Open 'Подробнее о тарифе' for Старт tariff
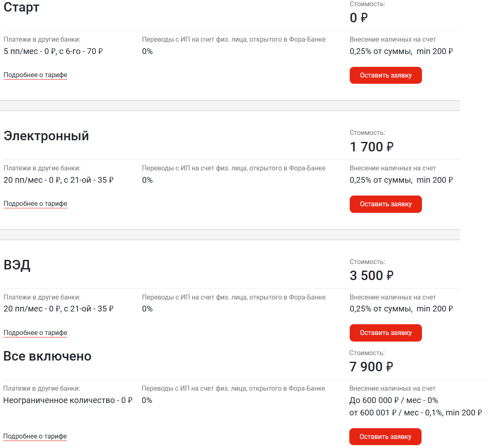 [x=35, y=75]
